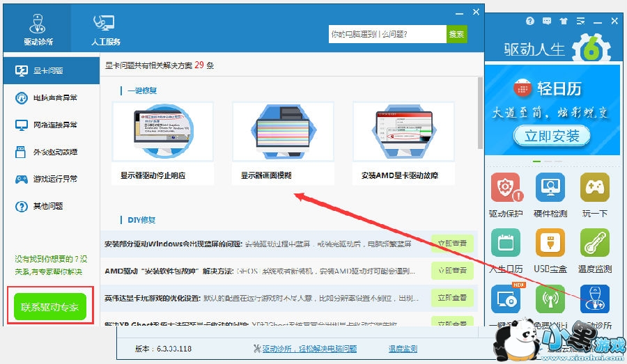Open the 驱动诊所 tab

coord(38,29)
